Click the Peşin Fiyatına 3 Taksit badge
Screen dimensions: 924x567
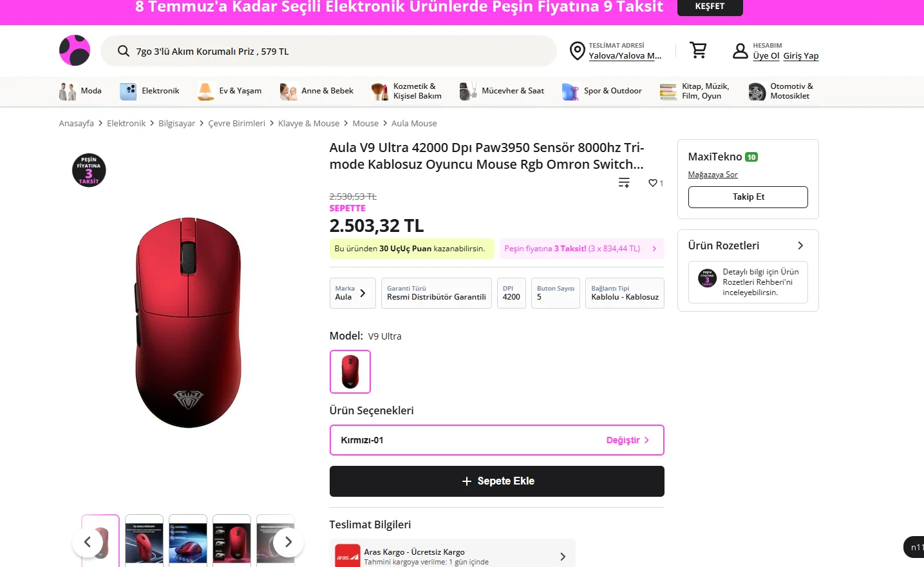pyautogui.click(x=89, y=170)
